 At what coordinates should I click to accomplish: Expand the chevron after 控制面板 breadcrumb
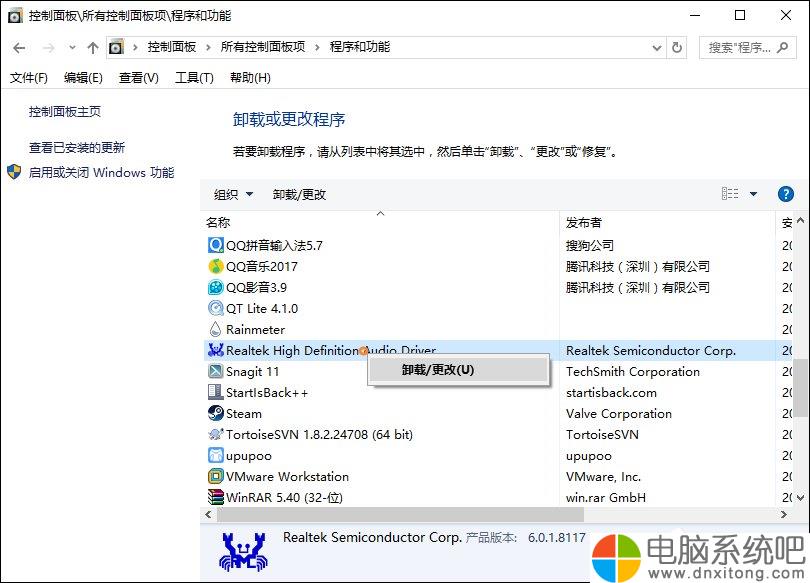(x=208, y=48)
